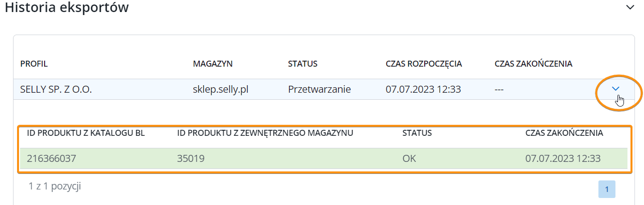Click the OK status in the product row
The width and height of the screenshot is (644, 205).
click(x=409, y=159)
